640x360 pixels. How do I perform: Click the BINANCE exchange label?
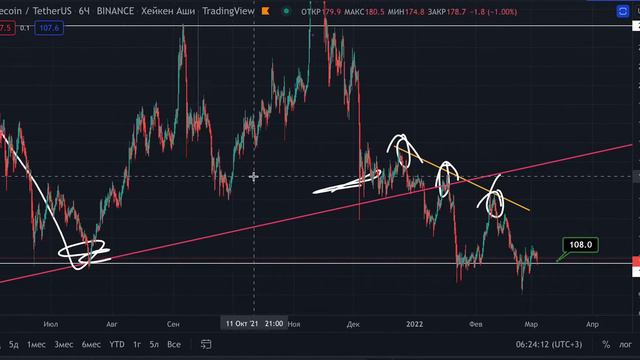(x=115, y=11)
